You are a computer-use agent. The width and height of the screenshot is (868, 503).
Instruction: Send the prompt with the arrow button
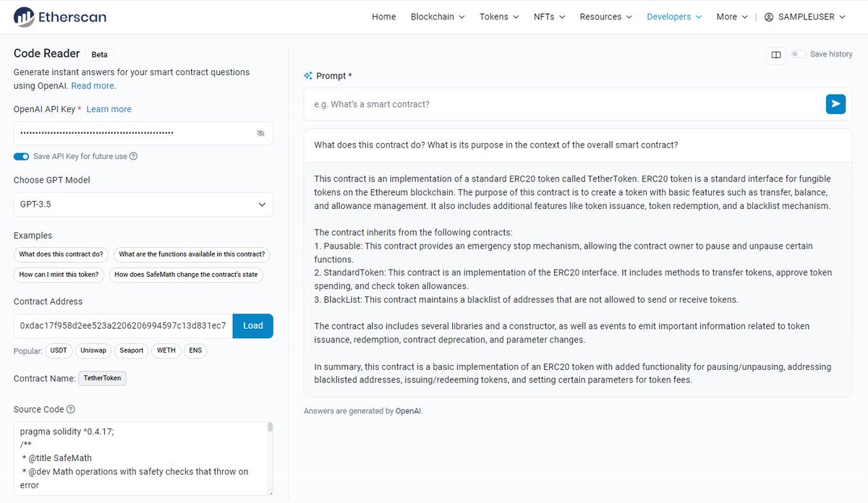(x=835, y=104)
